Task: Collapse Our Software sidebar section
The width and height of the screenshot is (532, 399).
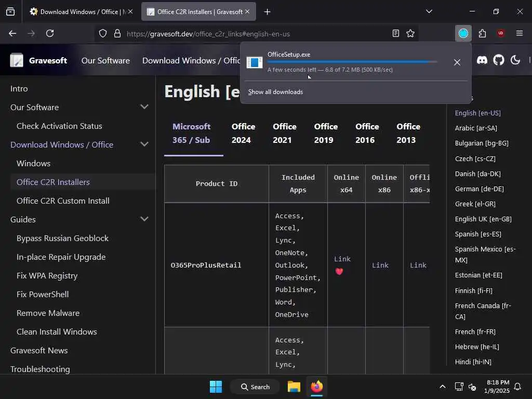Action: [144, 107]
